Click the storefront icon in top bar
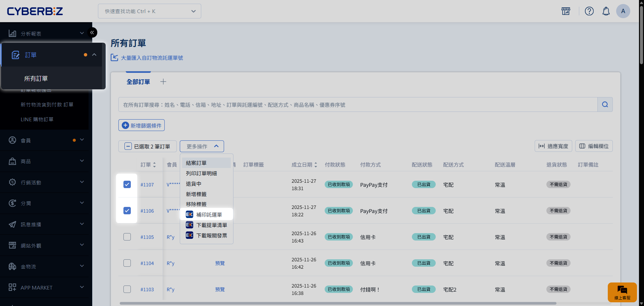The width and height of the screenshot is (644, 306). click(566, 11)
